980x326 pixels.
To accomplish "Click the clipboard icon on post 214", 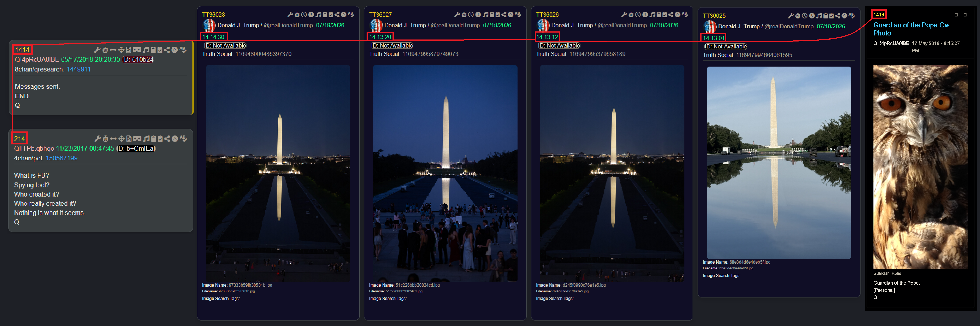I will click(154, 139).
